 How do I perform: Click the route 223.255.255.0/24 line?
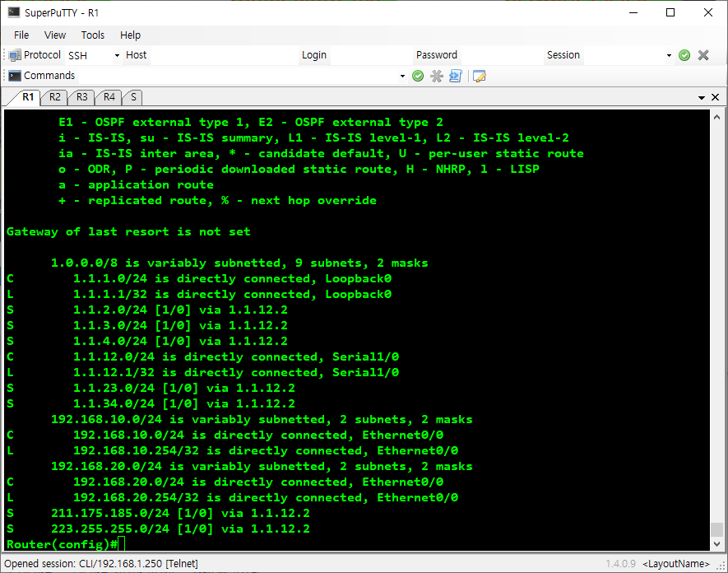158,529
